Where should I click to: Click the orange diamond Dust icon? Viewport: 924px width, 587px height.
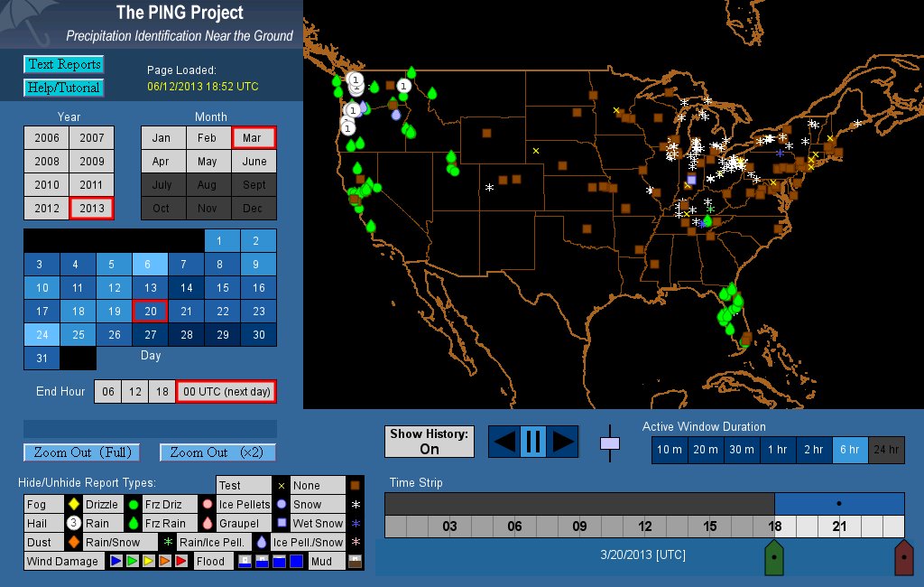tap(73, 543)
